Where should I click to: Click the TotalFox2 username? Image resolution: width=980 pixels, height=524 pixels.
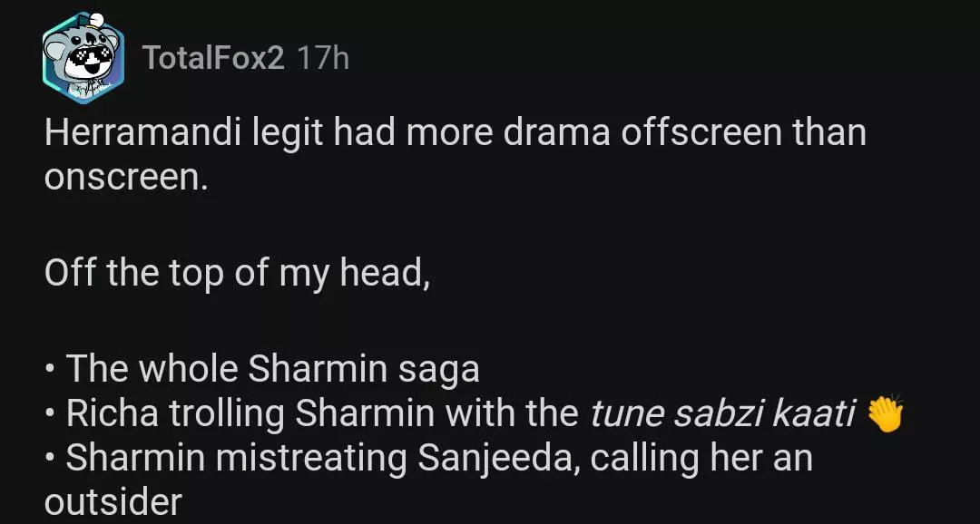pos(213,59)
